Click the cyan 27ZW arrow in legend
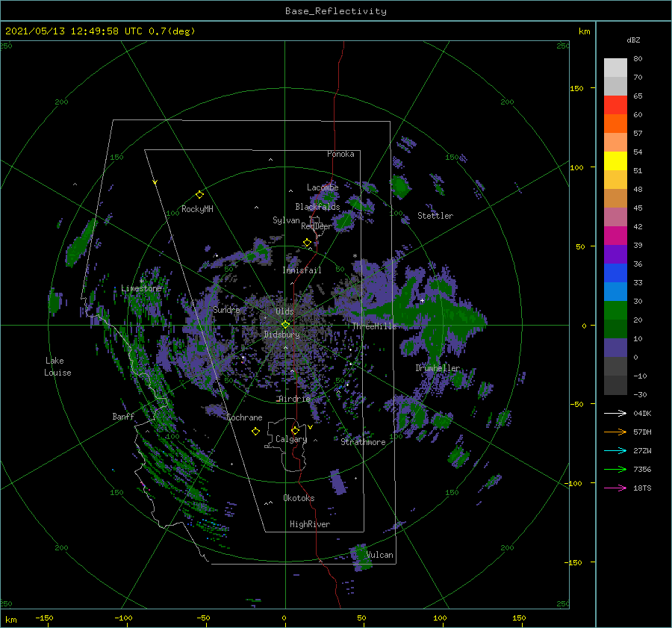 click(x=615, y=450)
